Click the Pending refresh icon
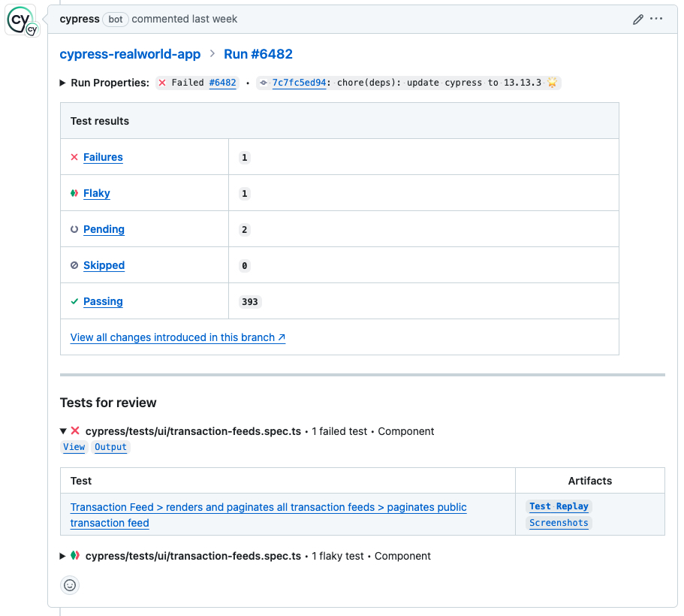The width and height of the screenshot is (684, 616). (x=74, y=229)
